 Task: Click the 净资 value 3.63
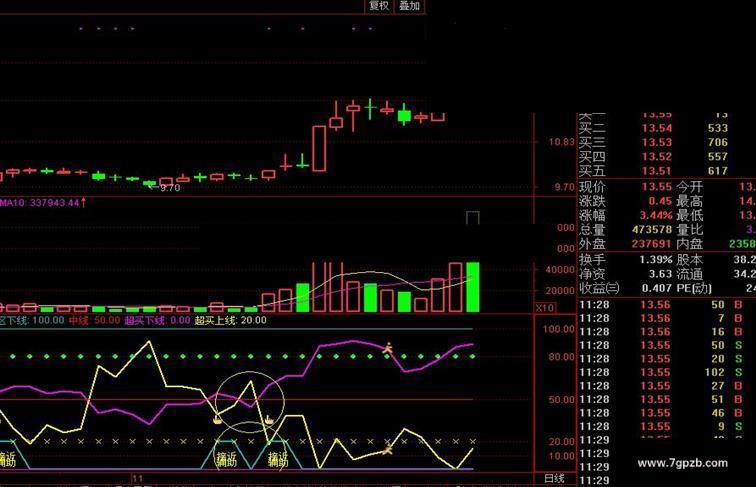click(660, 274)
